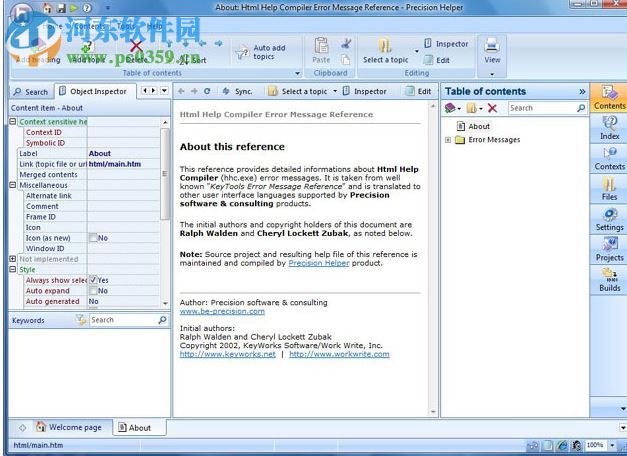Viewport: 627px width, 456px height.
Task: Collapse the Style group
Action: click(x=12, y=269)
